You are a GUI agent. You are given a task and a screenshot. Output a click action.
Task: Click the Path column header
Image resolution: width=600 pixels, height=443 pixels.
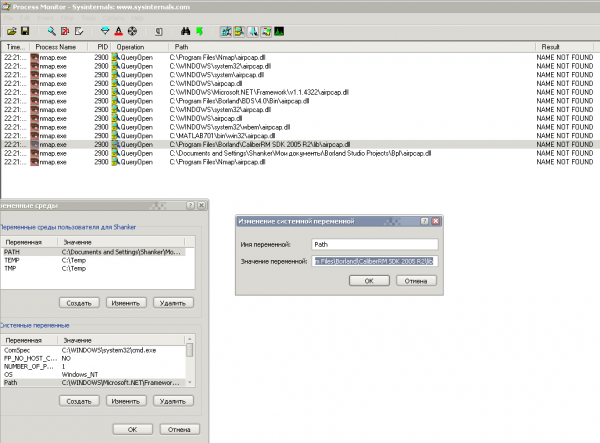click(x=352, y=47)
